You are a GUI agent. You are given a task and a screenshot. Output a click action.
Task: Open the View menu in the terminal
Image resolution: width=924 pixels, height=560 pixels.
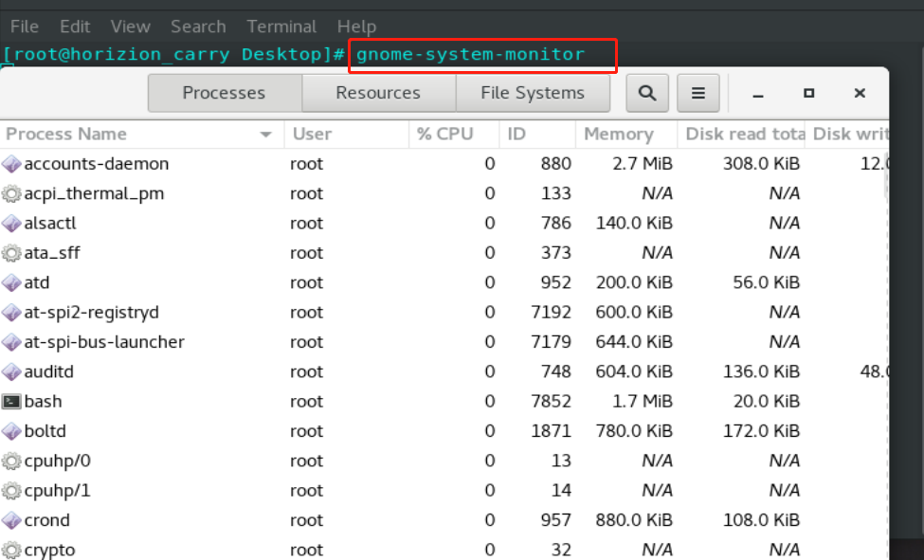pos(130,26)
